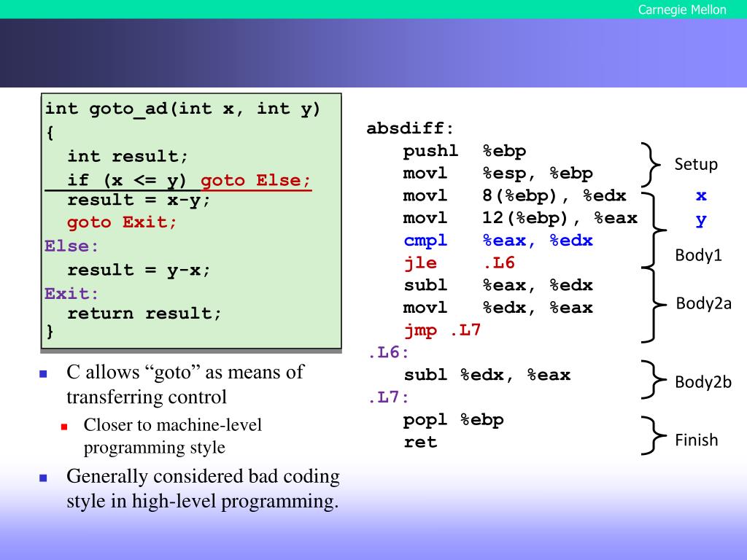747x560 pixels.
Task: Click the Body1 label
Action: [698, 255]
